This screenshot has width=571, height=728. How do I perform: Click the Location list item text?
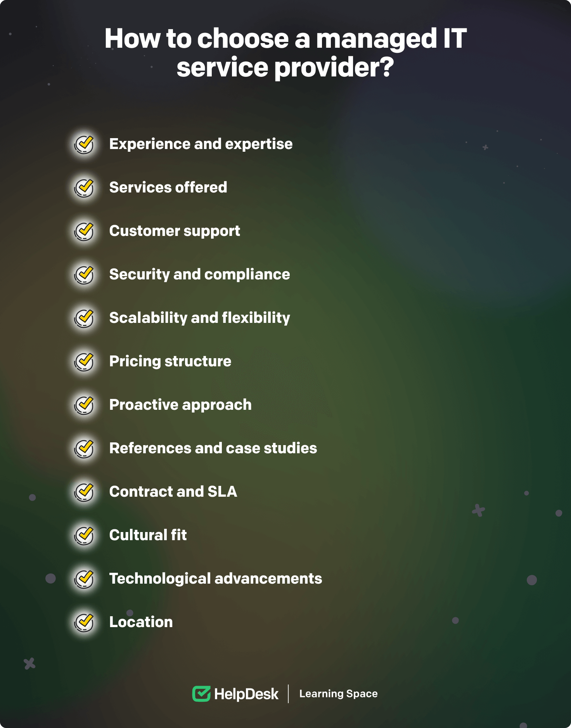pos(141,622)
